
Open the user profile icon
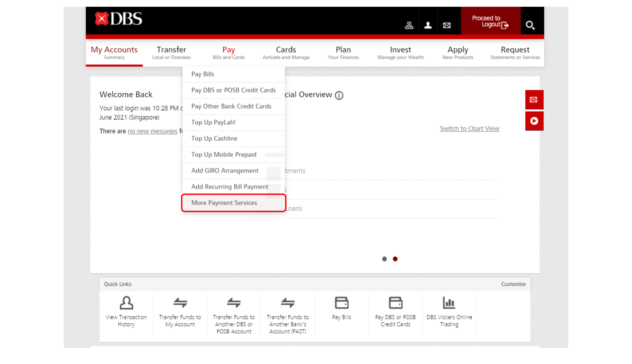coord(428,25)
